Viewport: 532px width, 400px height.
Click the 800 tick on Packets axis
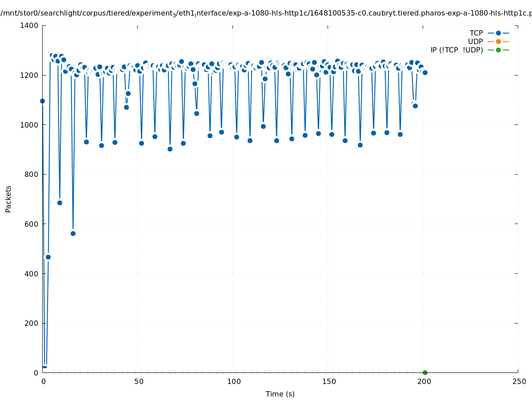coord(32,174)
